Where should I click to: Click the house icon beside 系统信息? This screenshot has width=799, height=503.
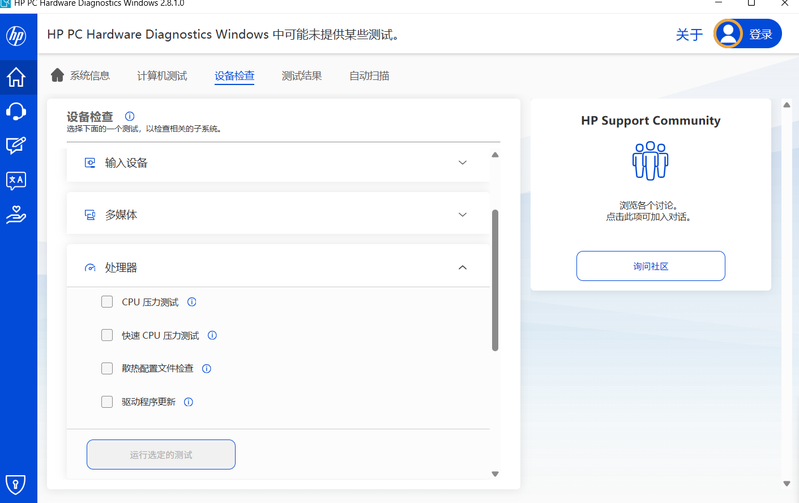57,75
